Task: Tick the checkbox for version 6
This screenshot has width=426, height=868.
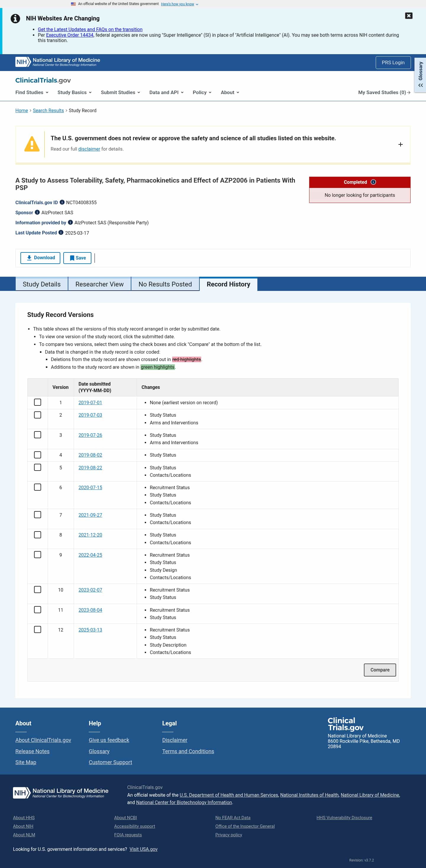Action: click(x=38, y=487)
